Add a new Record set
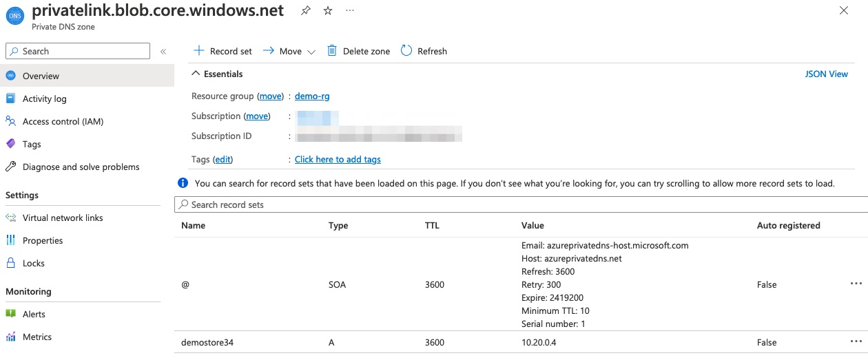868x360 pixels. pos(223,51)
